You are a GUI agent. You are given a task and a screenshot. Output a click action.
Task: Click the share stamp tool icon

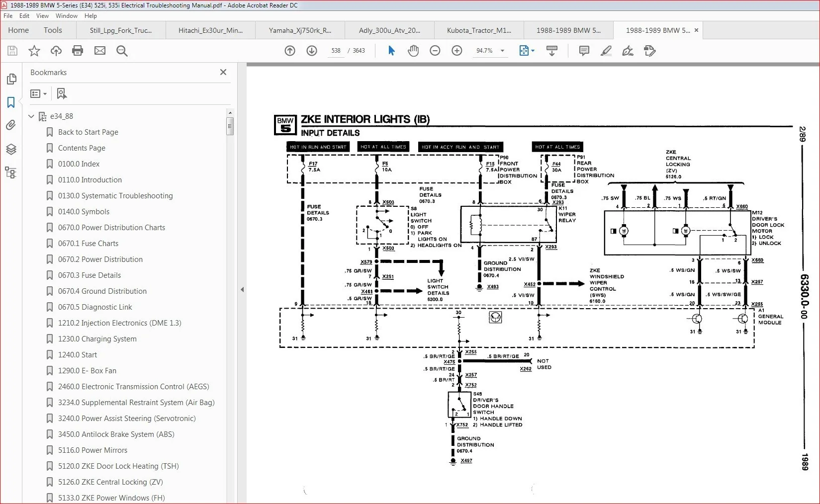tap(650, 51)
